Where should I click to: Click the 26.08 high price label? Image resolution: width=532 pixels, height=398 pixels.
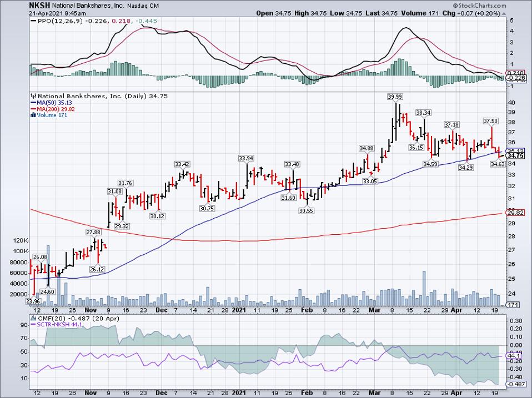pyautogui.click(x=40, y=258)
